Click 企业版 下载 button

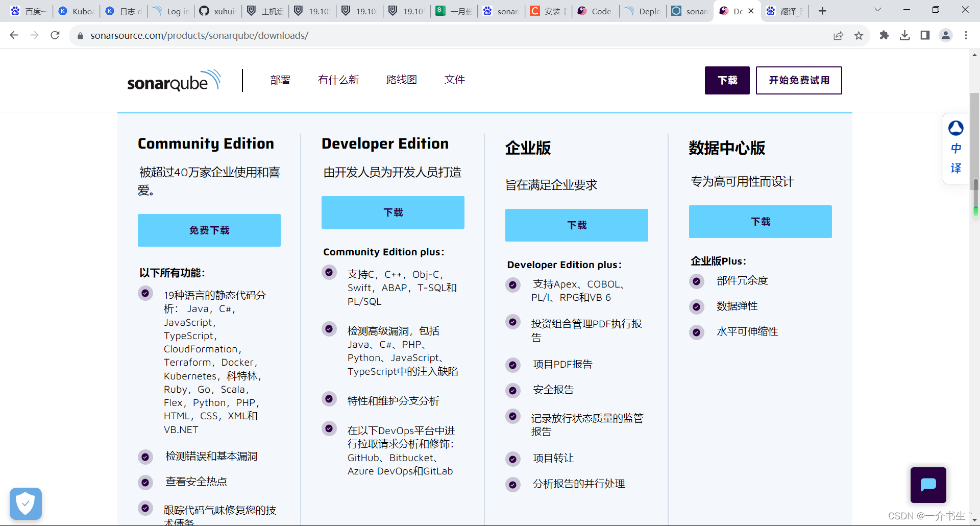click(x=577, y=225)
